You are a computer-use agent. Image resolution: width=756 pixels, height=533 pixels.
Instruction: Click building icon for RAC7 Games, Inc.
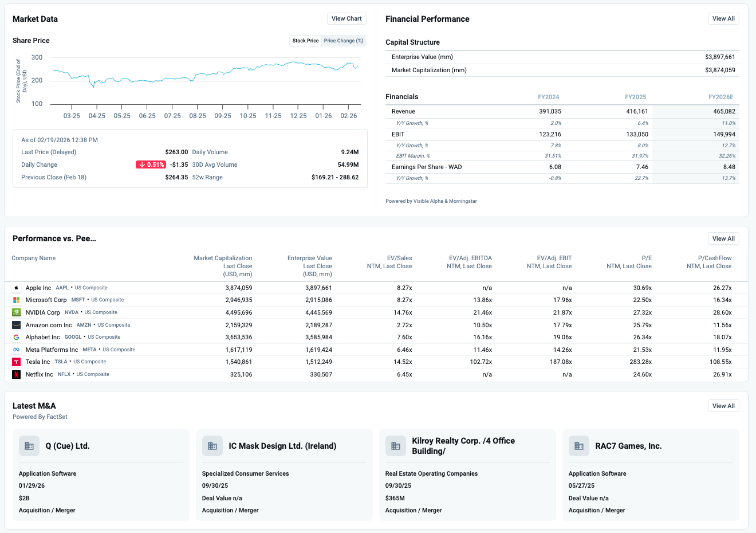click(579, 446)
